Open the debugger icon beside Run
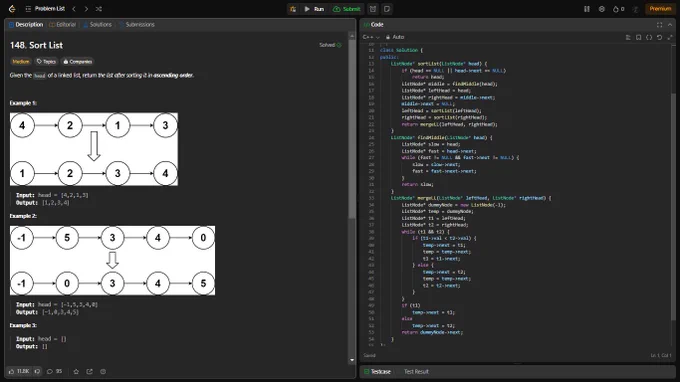Screen dimensions: 680x382 click(x=293, y=9)
